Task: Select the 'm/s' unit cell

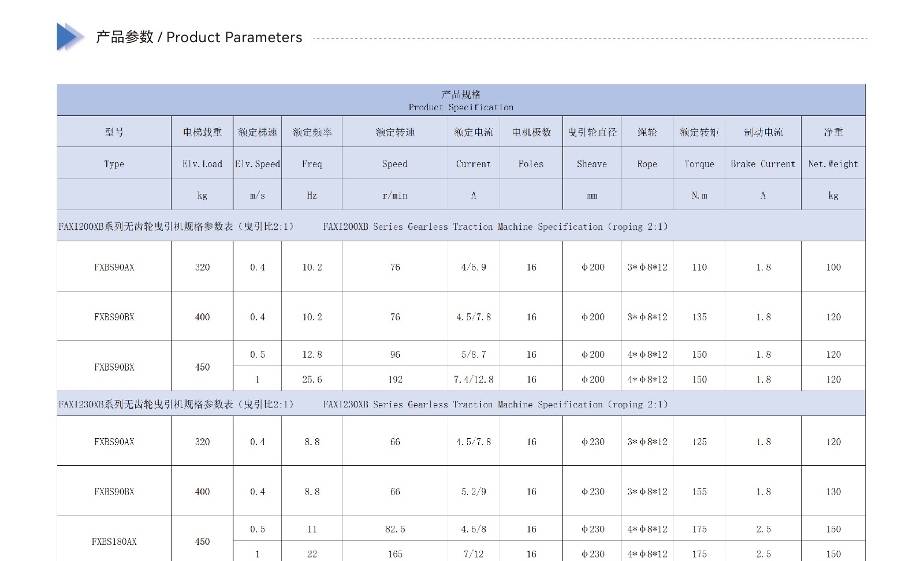Action: pos(258,195)
